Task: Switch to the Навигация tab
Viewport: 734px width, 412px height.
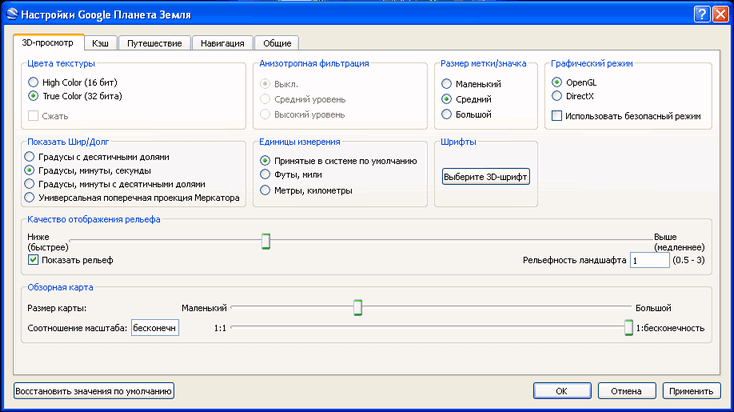Action: coord(222,43)
